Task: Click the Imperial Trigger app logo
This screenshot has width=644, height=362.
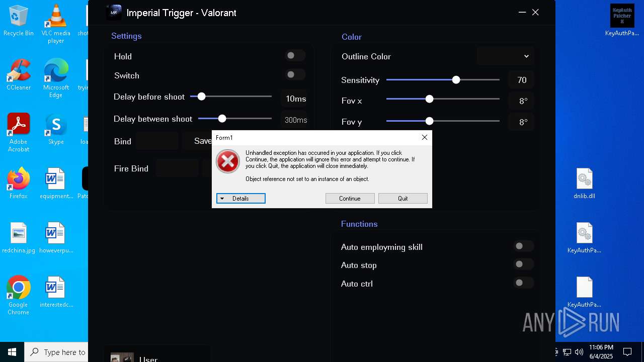Action: (x=115, y=13)
